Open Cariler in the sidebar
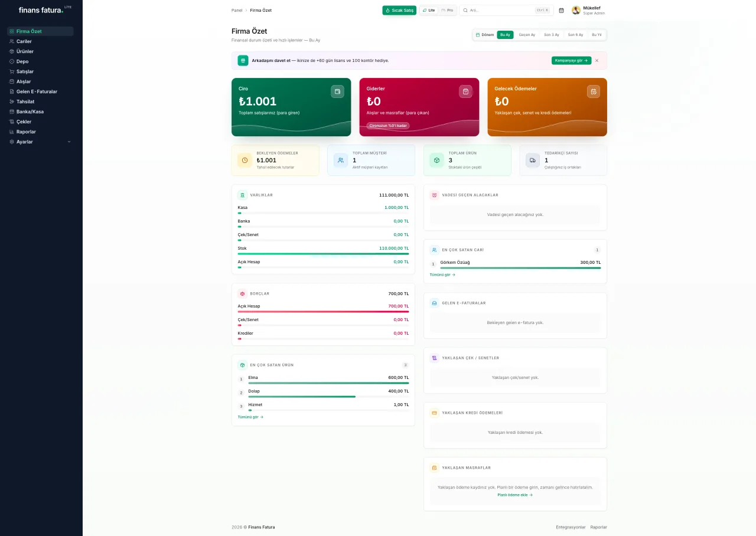The image size is (756, 536). tap(40, 41)
